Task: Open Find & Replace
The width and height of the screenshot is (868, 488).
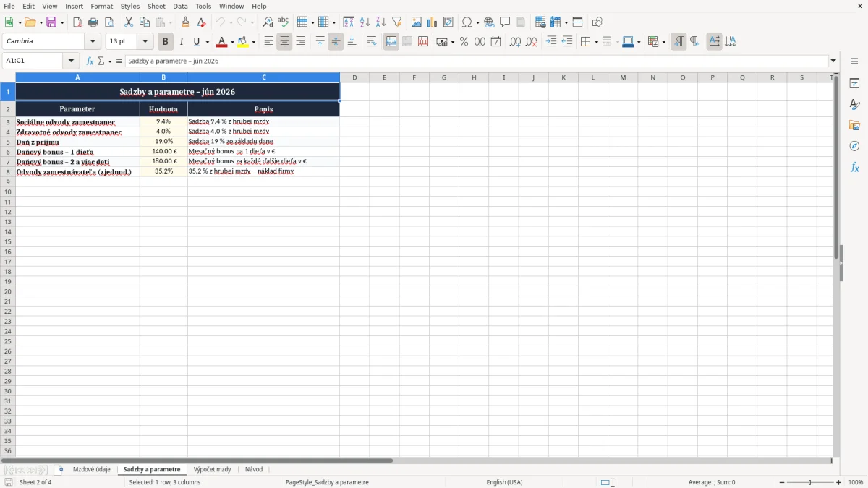Action: [x=268, y=22]
